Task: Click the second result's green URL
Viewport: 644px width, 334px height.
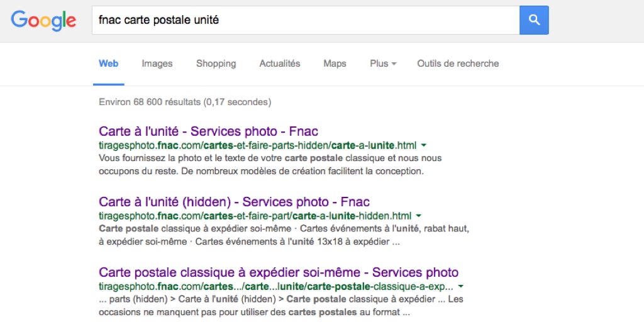Action: (255, 216)
